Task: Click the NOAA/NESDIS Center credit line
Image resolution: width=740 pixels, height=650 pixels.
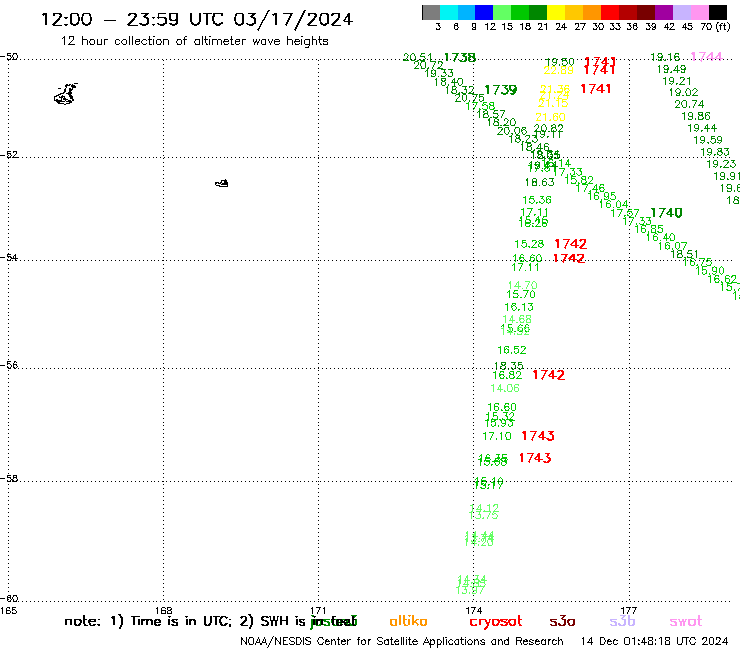Action: pyautogui.click(x=402, y=642)
